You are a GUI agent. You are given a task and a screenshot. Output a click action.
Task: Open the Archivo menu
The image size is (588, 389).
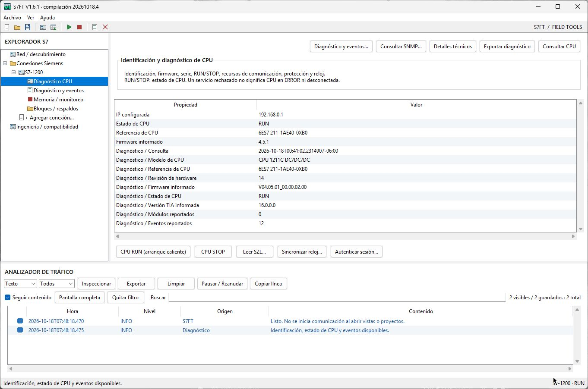click(12, 18)
